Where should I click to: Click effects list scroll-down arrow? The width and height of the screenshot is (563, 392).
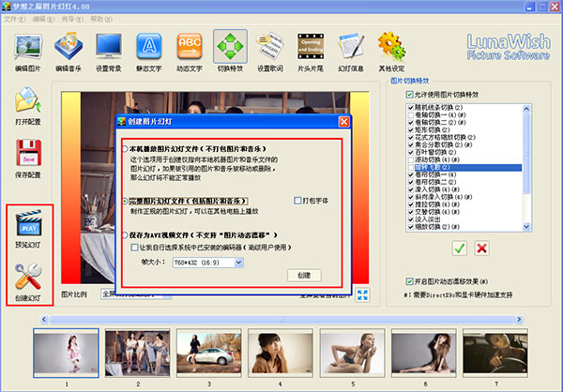[x=526, y=227]
